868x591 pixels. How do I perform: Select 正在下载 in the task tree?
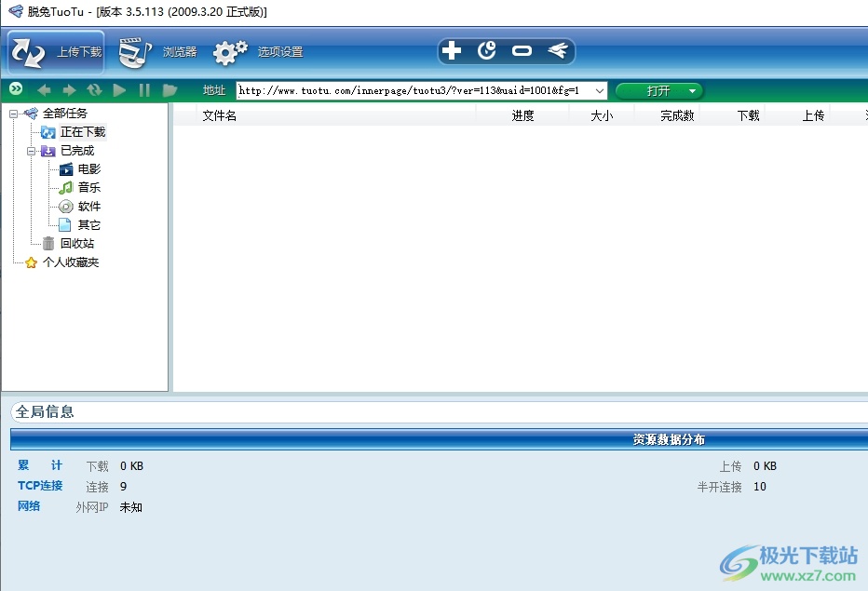[x=83, y=132]
